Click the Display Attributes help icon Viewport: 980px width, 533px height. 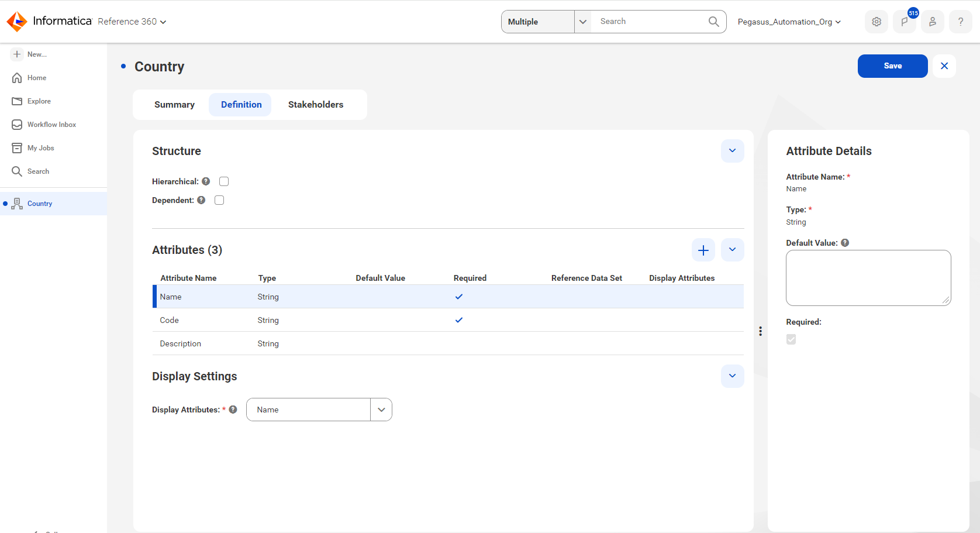click(x=233, y=410)
